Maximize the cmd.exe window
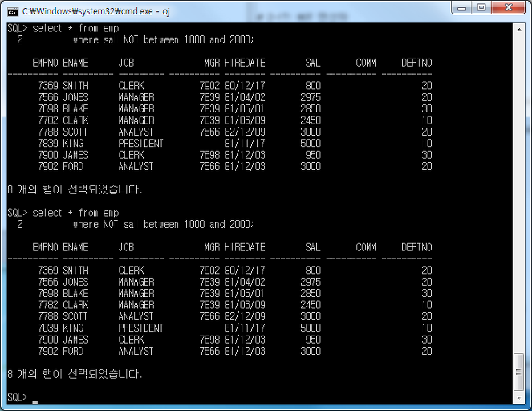Image resolution: width=532 pixels, height=411 pixels. pos(481,8)
